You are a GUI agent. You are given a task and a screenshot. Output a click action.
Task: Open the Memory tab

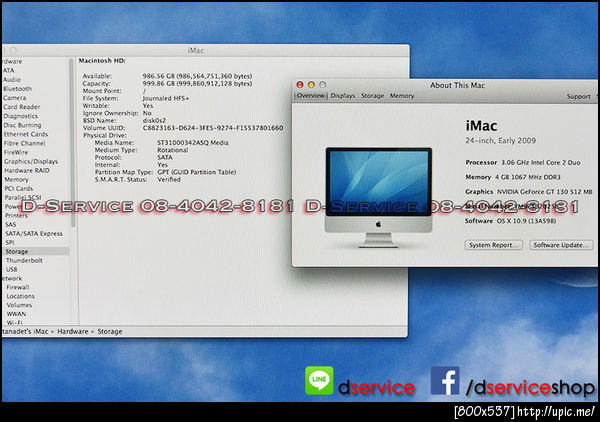coord(402,96)
